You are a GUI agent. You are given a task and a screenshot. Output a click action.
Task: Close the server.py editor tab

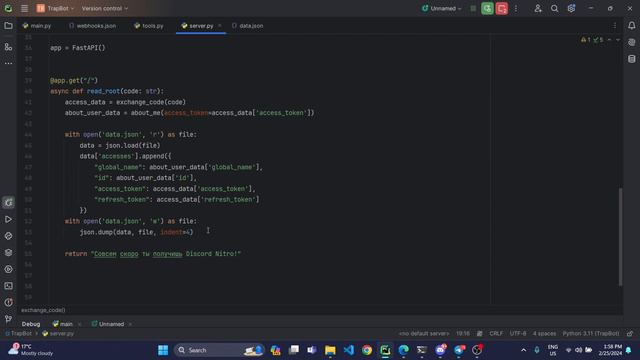(220, 26)
